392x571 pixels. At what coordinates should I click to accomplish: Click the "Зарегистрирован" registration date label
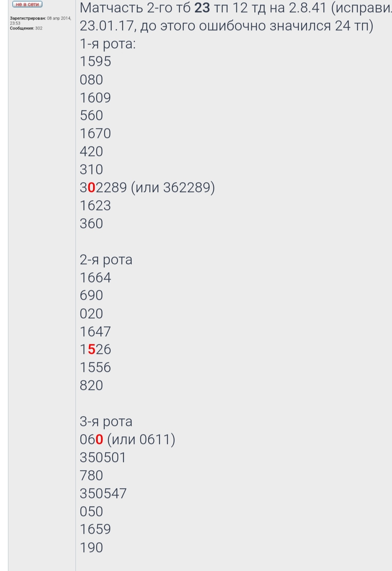[x=28, y=18]
